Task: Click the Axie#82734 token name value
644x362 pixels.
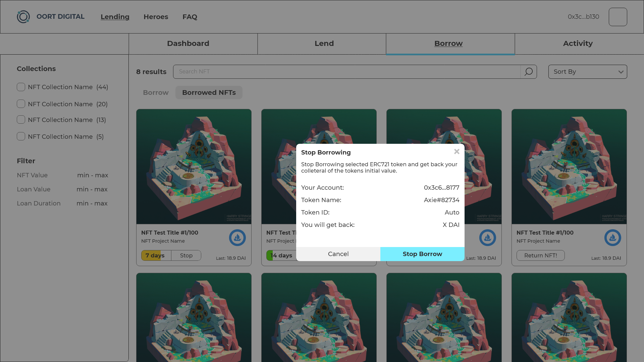Action: tap(441, 200)
